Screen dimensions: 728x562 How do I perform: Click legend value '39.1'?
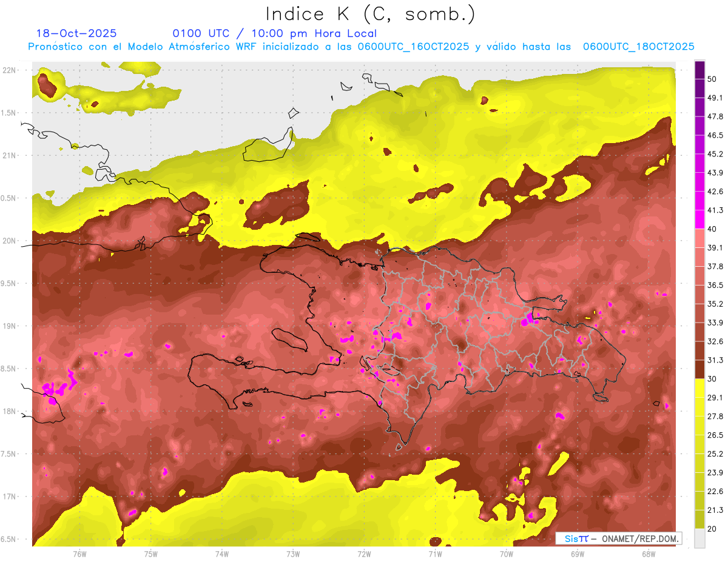coord(715,247)
